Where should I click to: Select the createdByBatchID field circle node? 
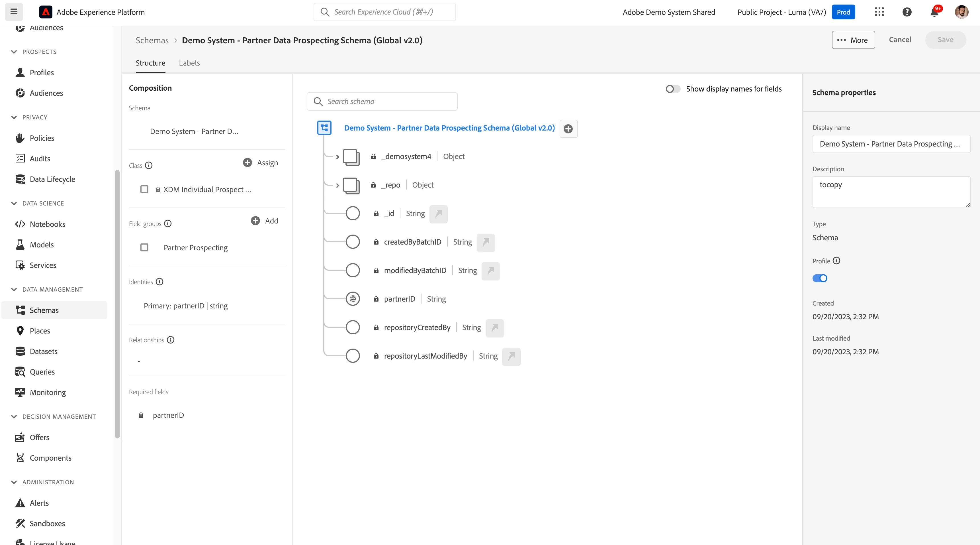(x=353, y=242)
